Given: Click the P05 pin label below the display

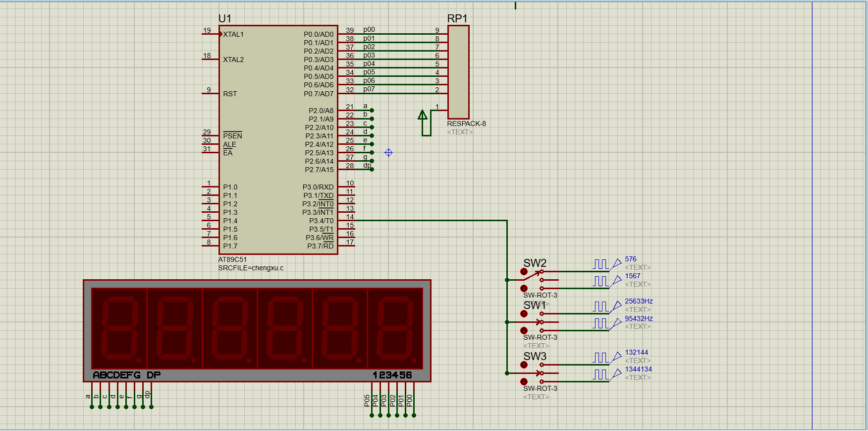Looking at the screenshot, I should [x=367, y=401].
